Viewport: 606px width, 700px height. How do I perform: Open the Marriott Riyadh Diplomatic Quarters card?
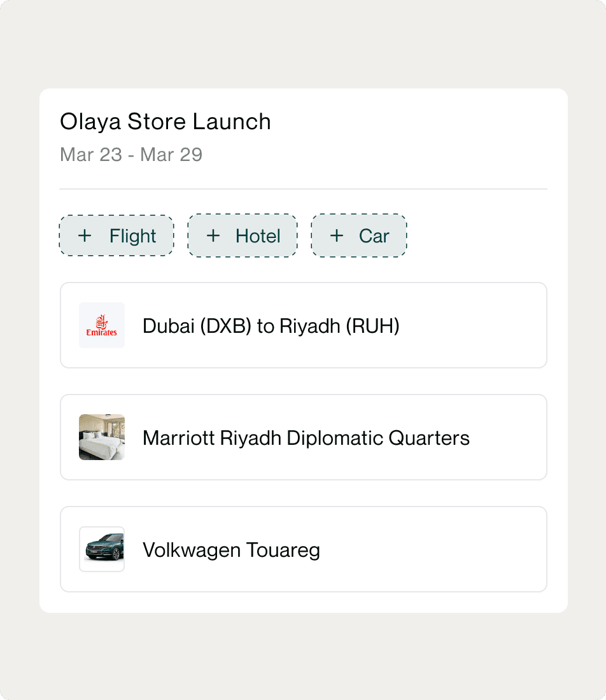(x=304, y=437)
